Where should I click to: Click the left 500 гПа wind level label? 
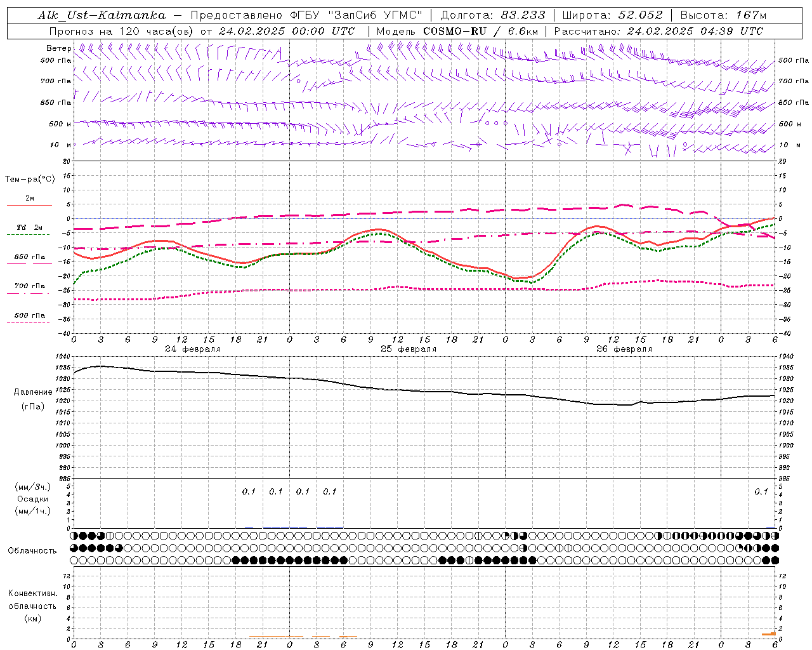click(56, 60)
